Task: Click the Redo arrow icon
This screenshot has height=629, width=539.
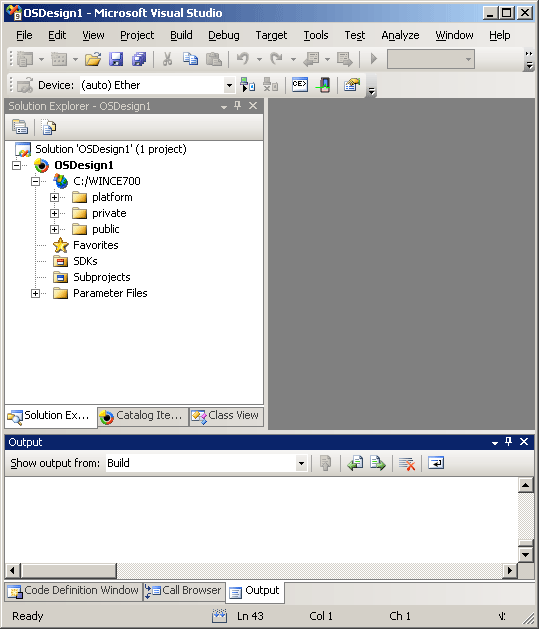Action: pyautogui.click(x=276, y=59)
